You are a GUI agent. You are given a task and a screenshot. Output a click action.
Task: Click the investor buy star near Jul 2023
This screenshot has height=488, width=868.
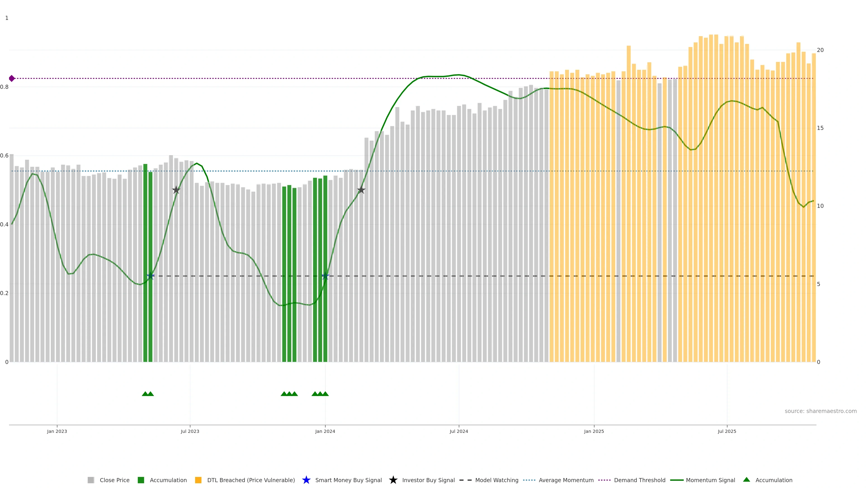(176, 190)
